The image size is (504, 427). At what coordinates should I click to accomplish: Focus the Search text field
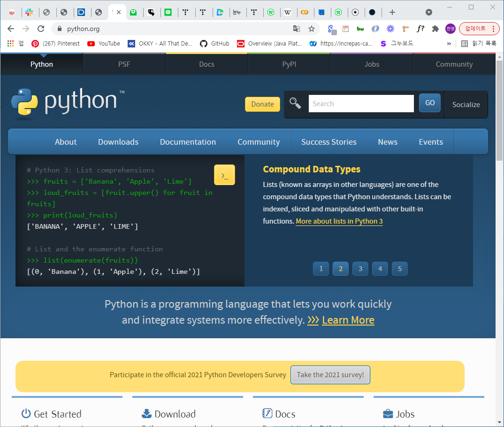(x=361, y=104)
